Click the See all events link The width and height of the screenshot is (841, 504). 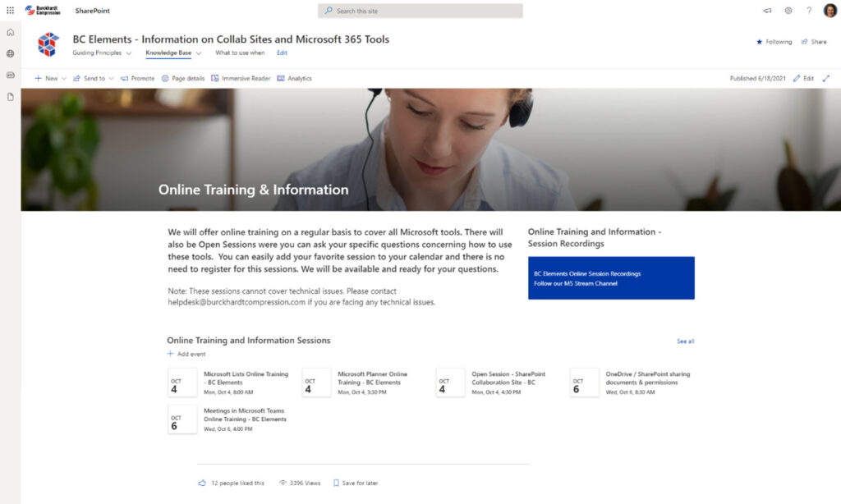click(x=685, y=341)
